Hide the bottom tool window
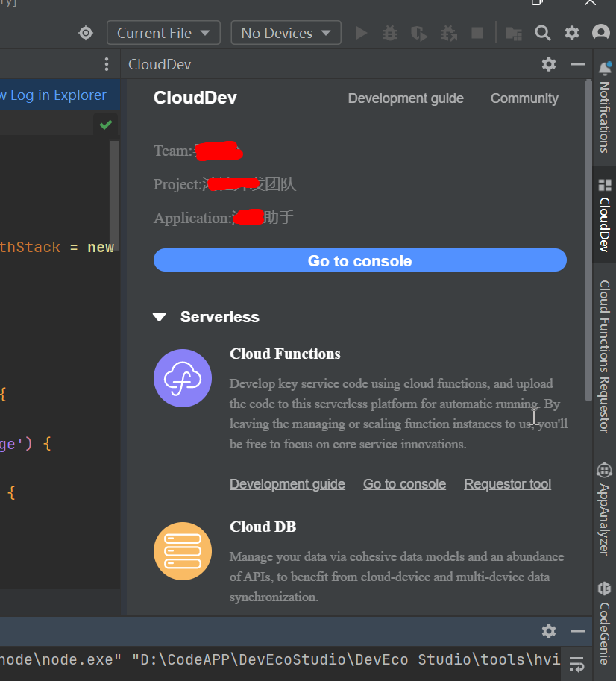 [x=578, y=631]
